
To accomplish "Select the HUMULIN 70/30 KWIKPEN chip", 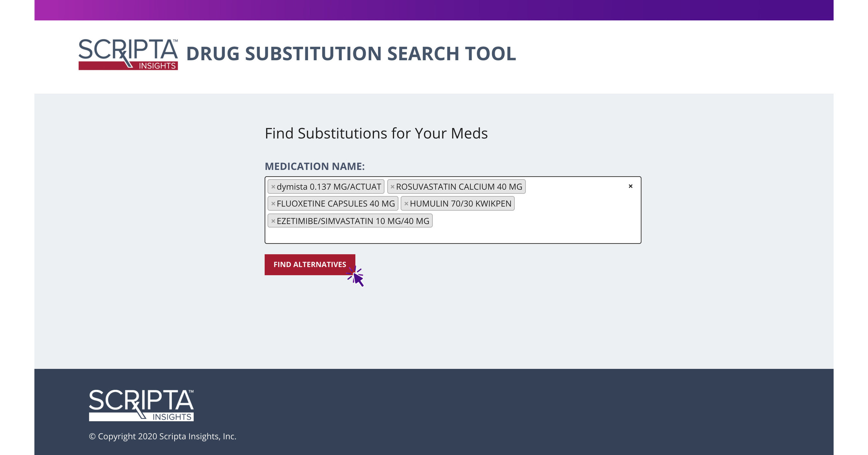I will tap(462, 204).
